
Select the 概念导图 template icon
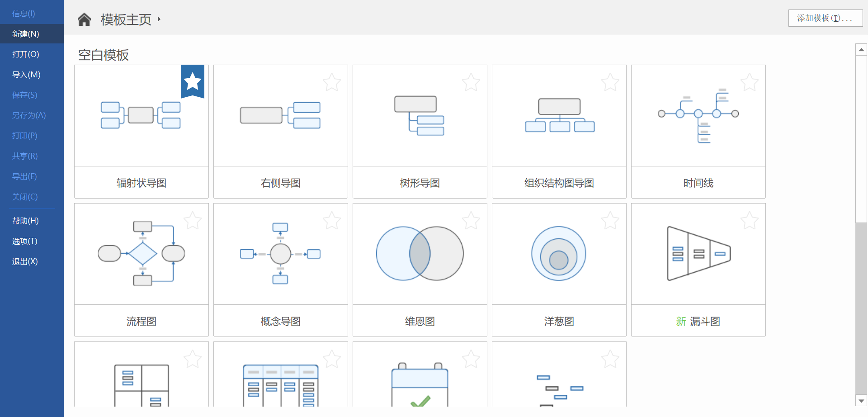pos(280,253)
